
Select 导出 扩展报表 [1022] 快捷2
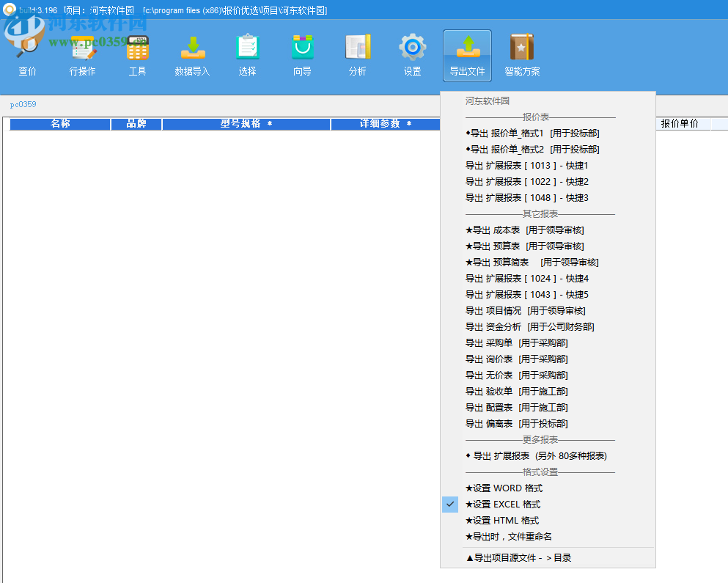tap(527, 182)
